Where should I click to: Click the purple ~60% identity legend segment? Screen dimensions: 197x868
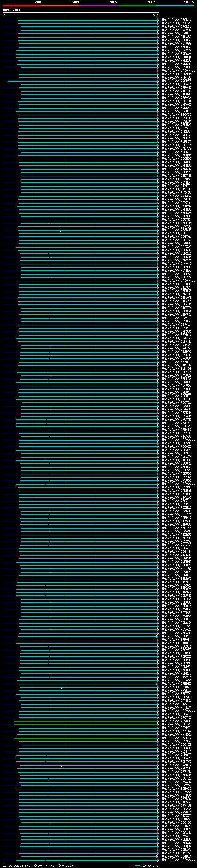[99, 6]
